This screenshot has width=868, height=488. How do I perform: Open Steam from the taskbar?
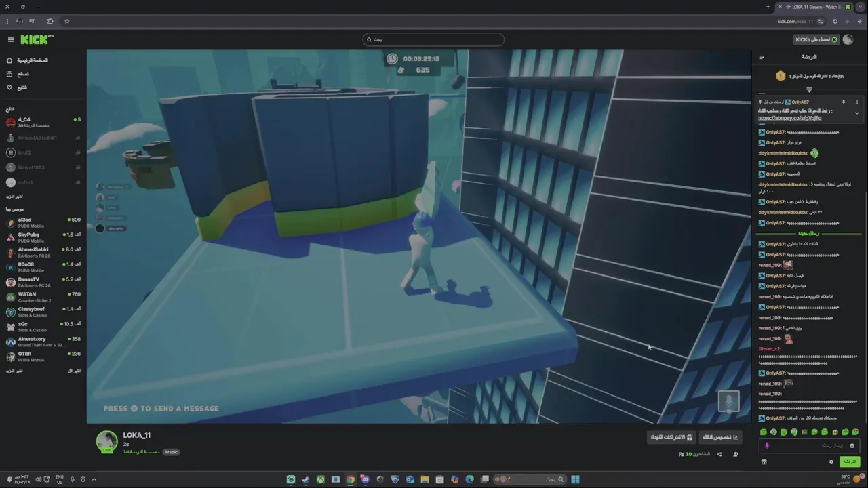305,479
